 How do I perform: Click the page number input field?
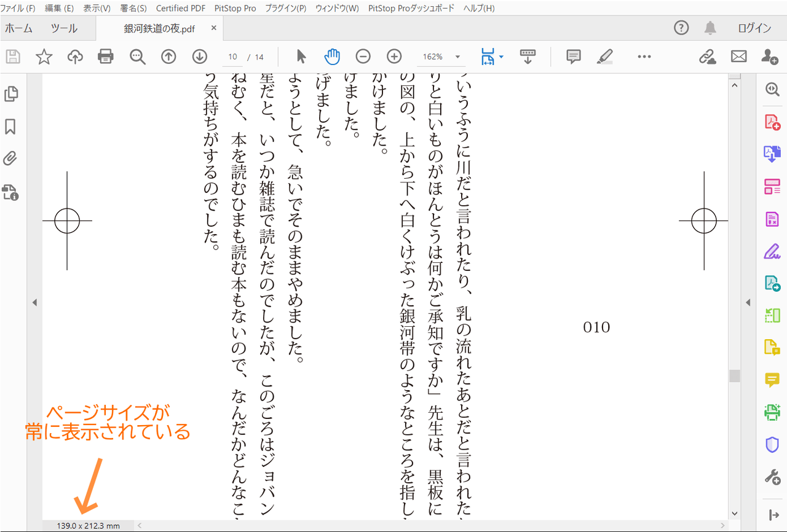pyautogui.click(x=233, y=57)
